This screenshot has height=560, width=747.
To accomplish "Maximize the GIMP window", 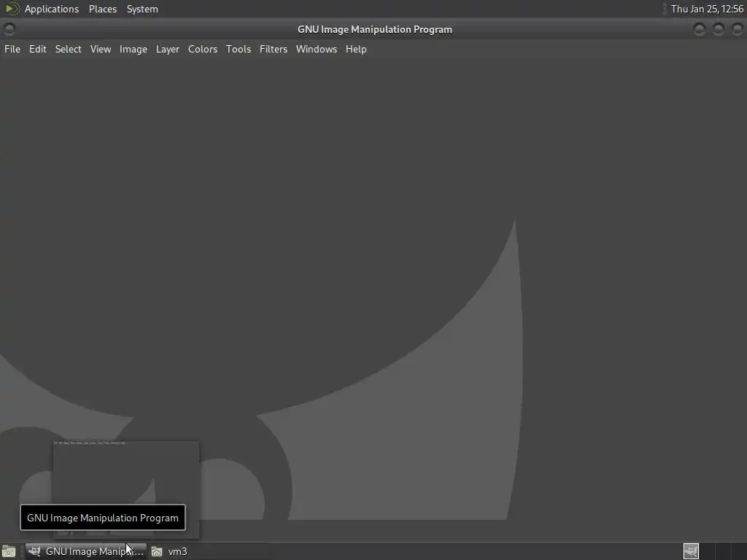I will [719, 29].
